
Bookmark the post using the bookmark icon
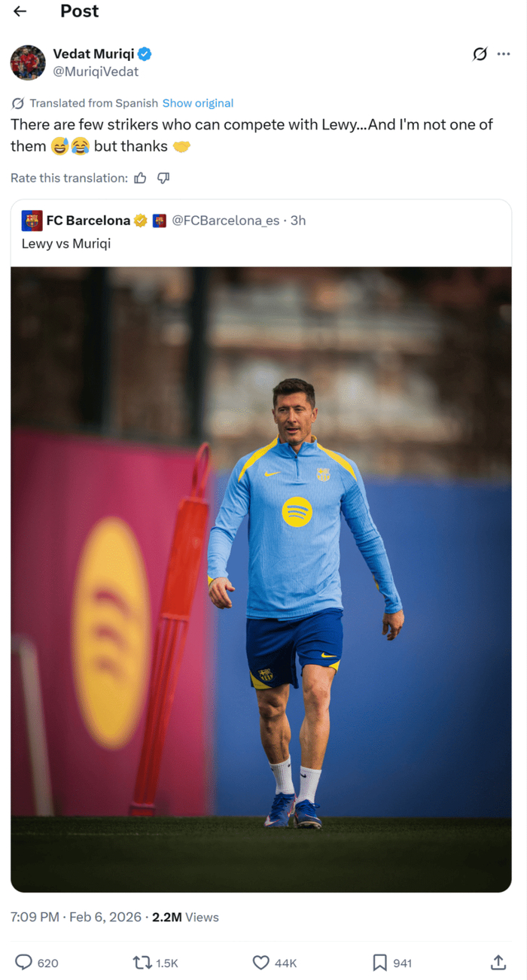380,962
